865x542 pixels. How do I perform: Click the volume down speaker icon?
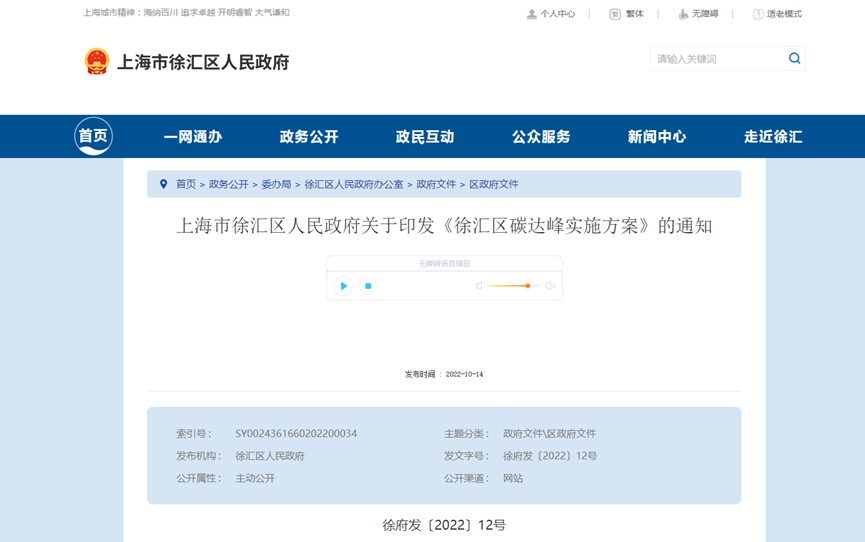click(x=479, y=286)
